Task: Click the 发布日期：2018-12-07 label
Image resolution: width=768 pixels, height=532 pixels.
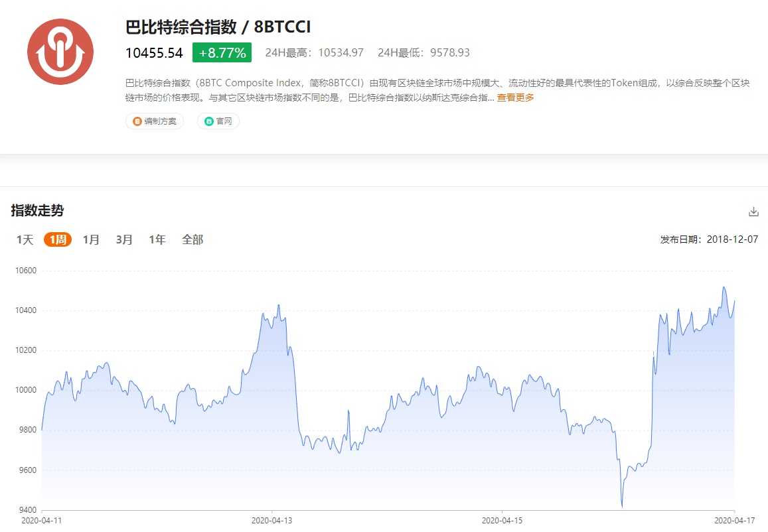Action: click(x=709, y=239)
